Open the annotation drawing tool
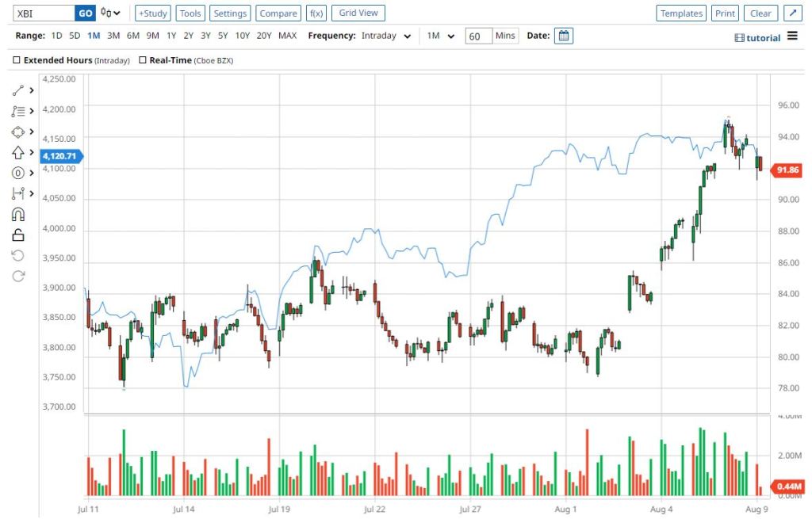 (17, 110)
